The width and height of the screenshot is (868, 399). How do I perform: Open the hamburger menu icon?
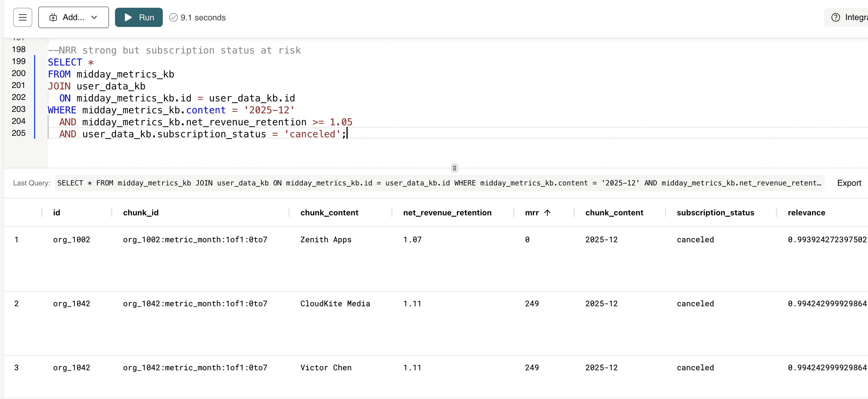coord(23,17)
